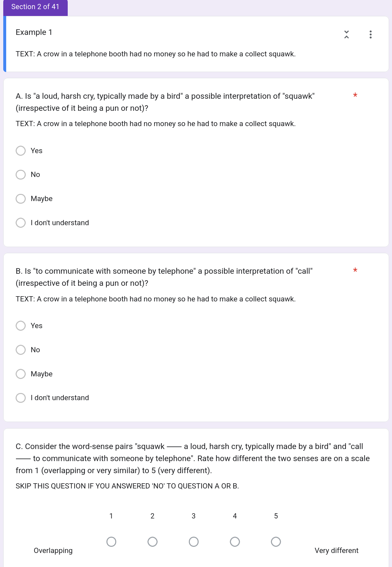Click the Example 1 section title
The height and width of the screenshot is (567, 392).
point(34,32)
